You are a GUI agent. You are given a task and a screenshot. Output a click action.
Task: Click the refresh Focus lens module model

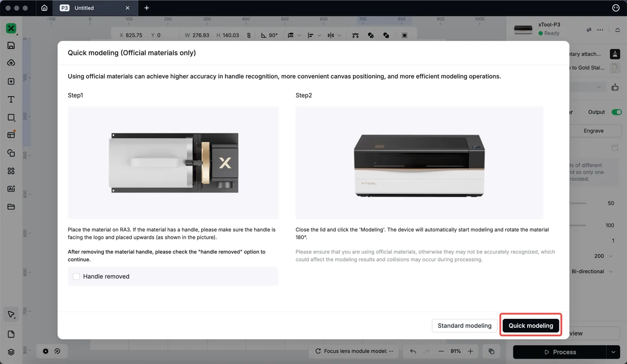(x=318, y=351)
